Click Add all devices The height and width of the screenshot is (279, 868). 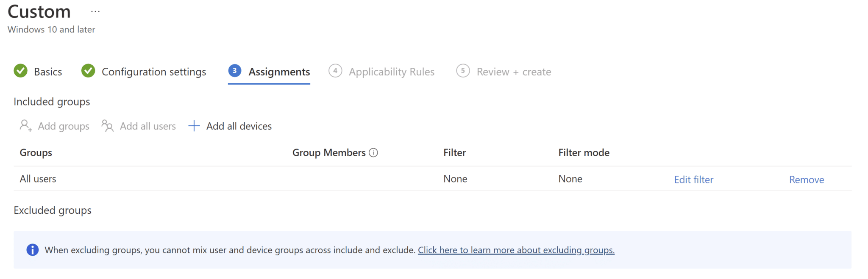point(230,126)
